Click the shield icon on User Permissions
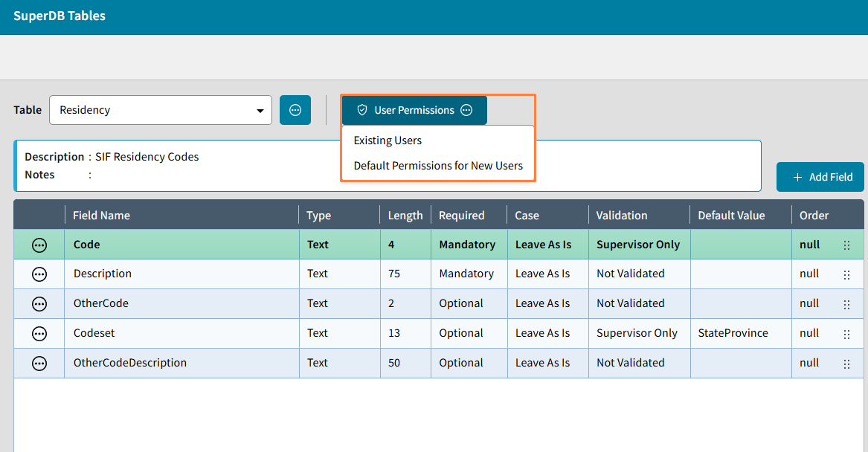The image size is (868, 452). (362, 110)
